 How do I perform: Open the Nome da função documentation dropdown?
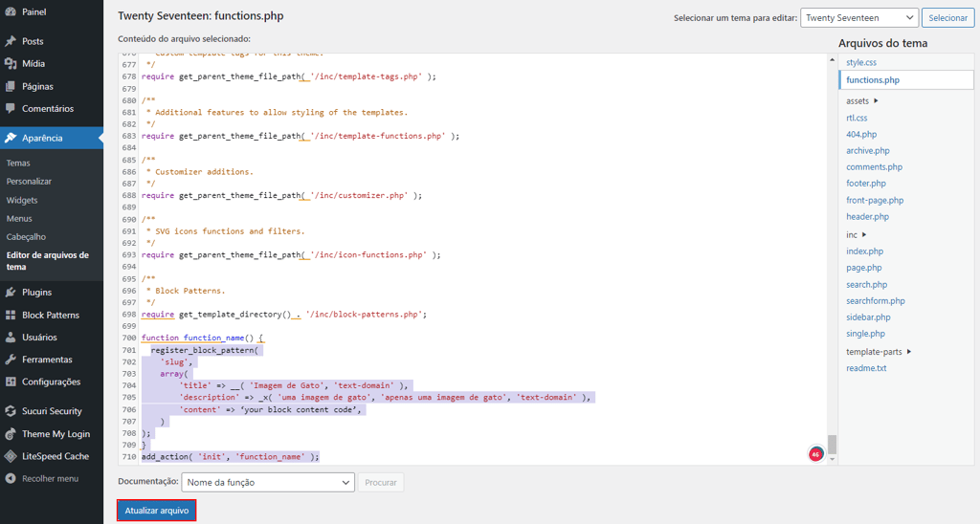[x=268, y=482]
